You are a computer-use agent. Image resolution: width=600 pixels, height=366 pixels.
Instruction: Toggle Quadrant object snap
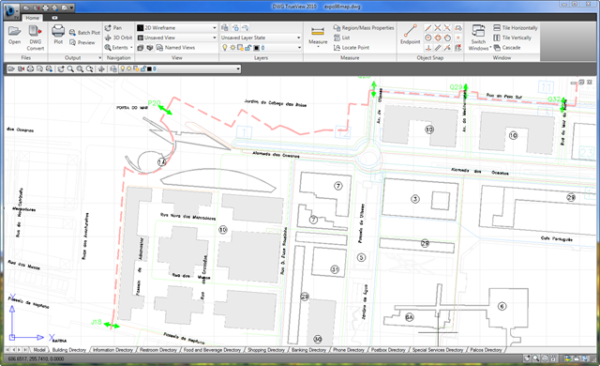tap(438, 38)
